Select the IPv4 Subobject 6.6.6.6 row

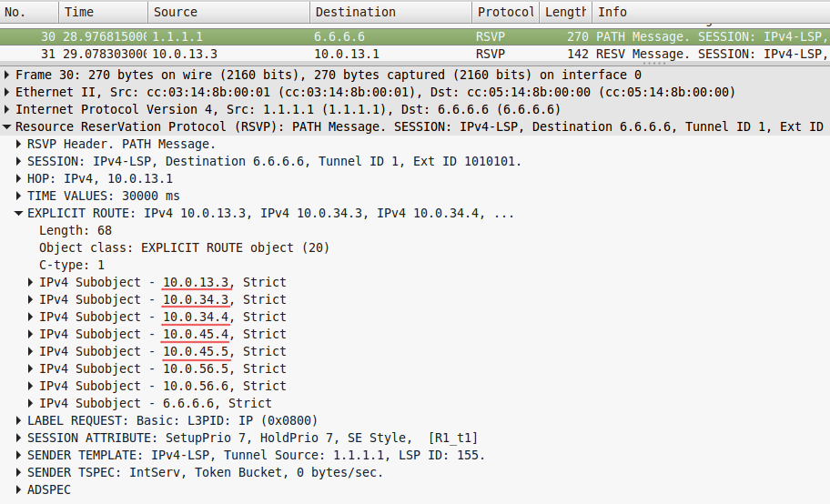coord(155,403)
